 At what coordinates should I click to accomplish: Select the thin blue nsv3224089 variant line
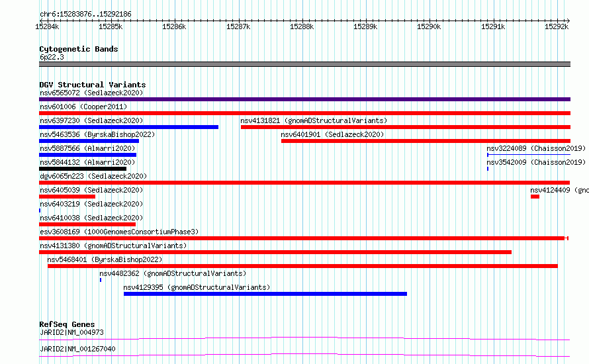529,155
